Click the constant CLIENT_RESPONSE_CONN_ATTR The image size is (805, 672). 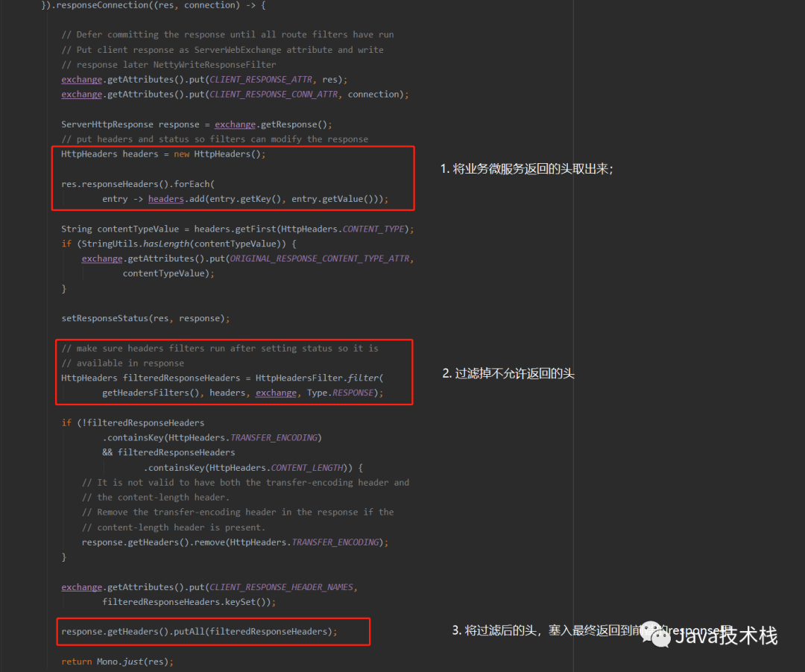pos(274,95)
